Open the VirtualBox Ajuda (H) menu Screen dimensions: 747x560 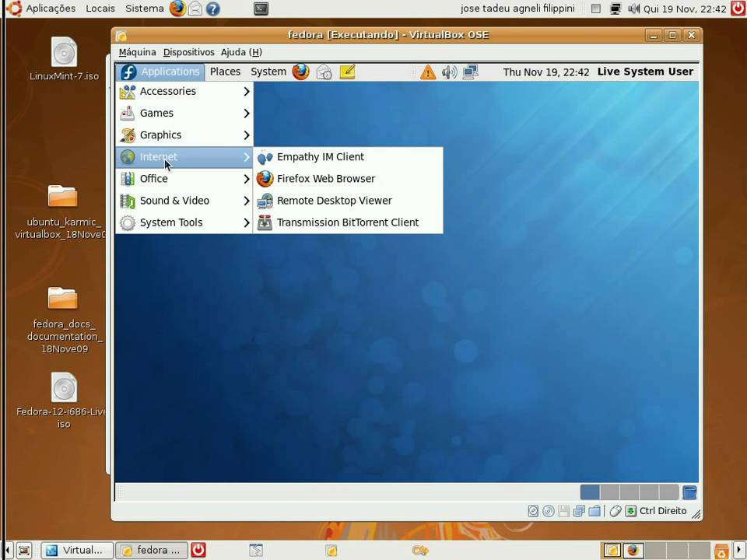(x=241, y=52)
